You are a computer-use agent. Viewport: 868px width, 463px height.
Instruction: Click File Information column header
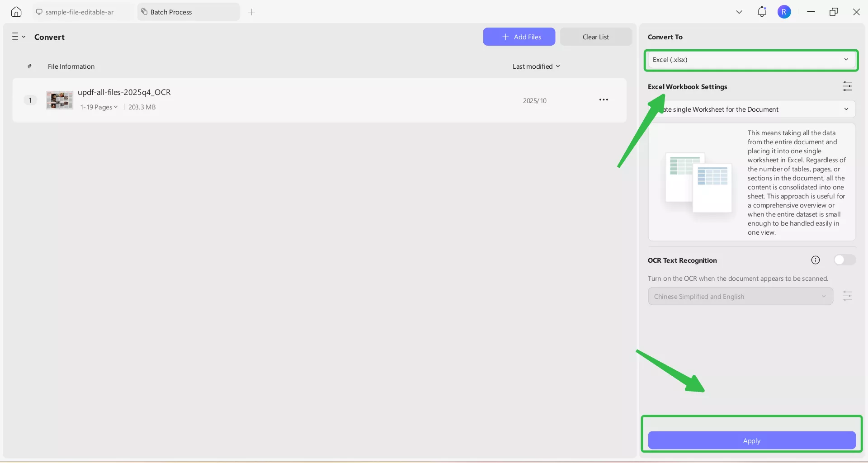tap(71, 66)
